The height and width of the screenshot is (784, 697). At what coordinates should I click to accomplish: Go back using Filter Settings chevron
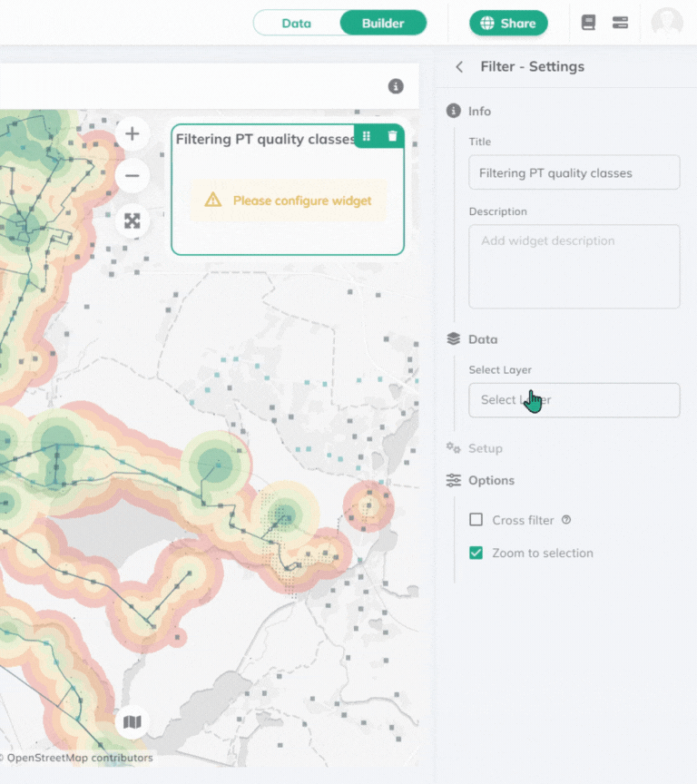[x=459, y=66]
